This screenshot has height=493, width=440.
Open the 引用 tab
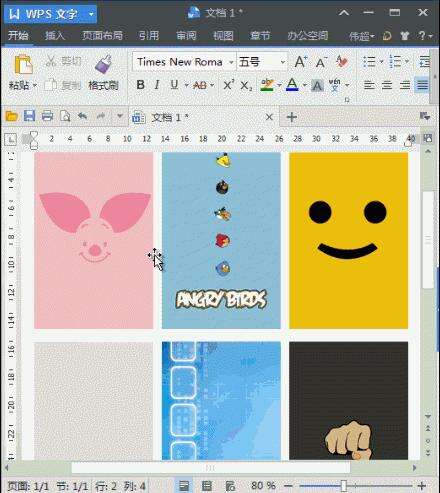(x=149, y=35)
